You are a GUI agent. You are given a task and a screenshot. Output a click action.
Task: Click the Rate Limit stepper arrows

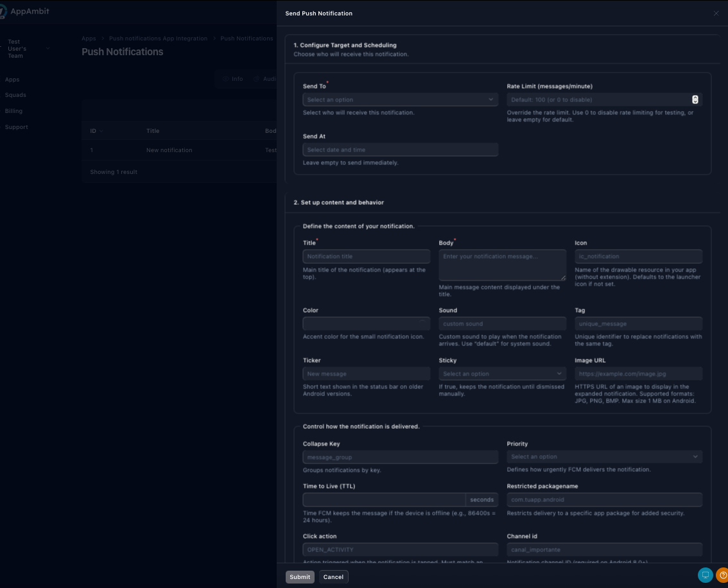[x=695, y=99]
